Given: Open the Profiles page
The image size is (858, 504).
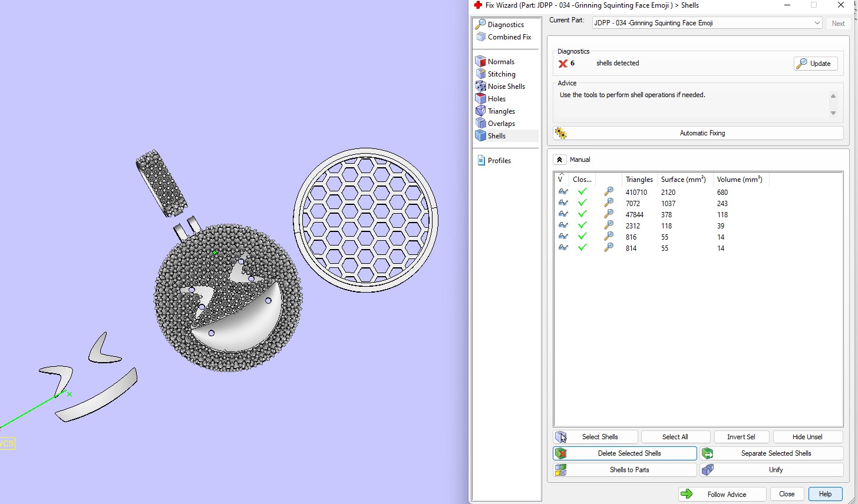Looking at the screenshot, I should 499,160.
